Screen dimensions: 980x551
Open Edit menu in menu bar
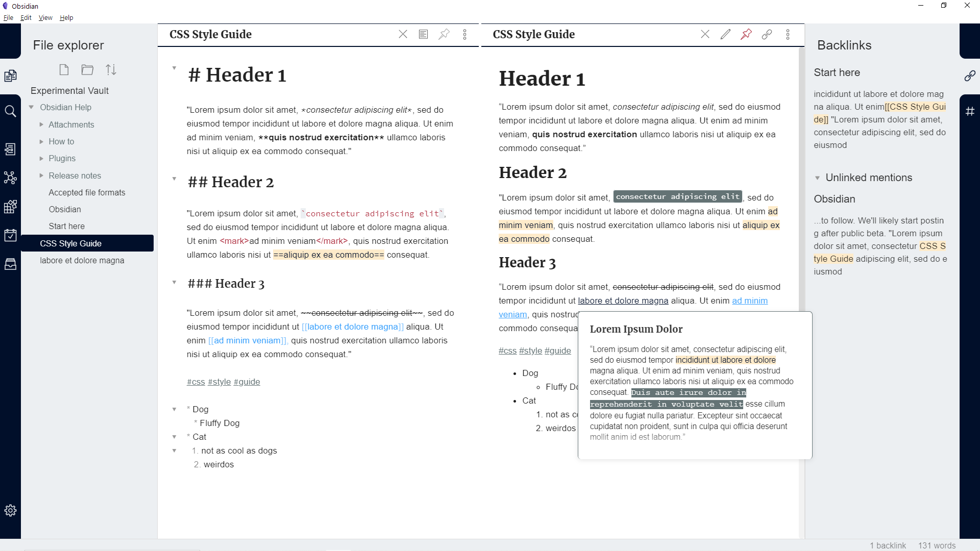pyautogui.click(x=26, y=17)
